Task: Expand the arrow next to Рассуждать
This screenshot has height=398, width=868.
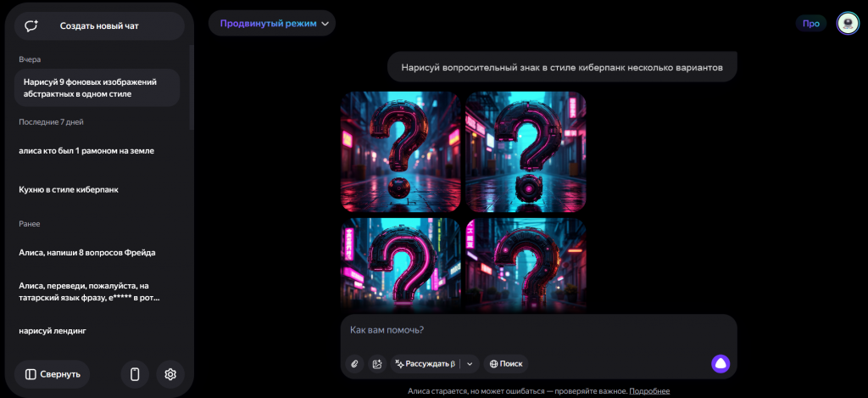Action: [x=470, y=364]
